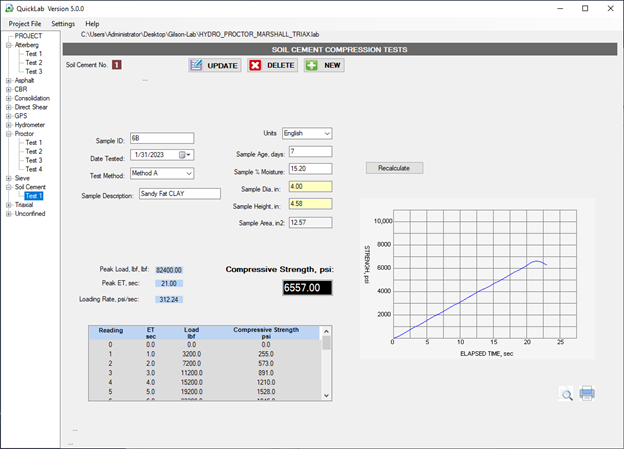Select Test 1 under Proctor
The width and height of the screenshot is (624, 449).
click(x=34, y=143)
